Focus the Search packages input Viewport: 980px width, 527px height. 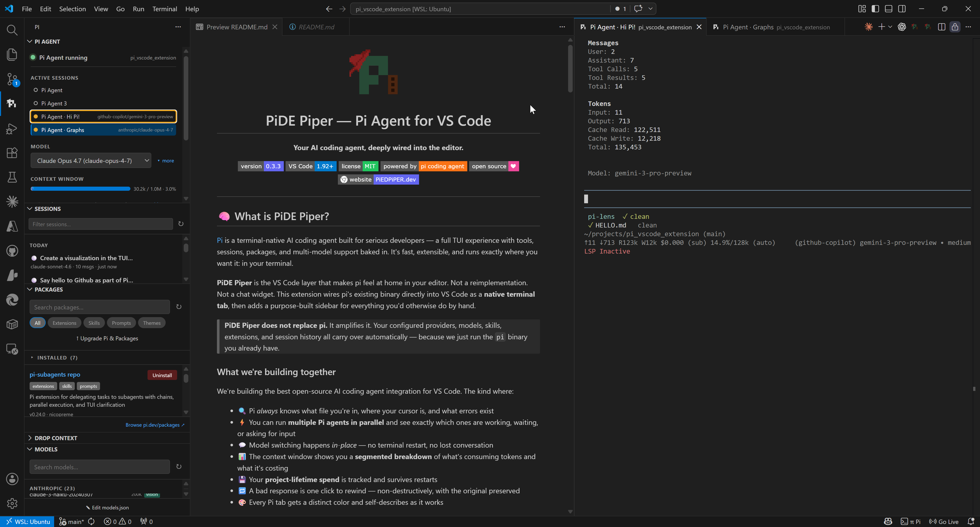click(100, 307)
